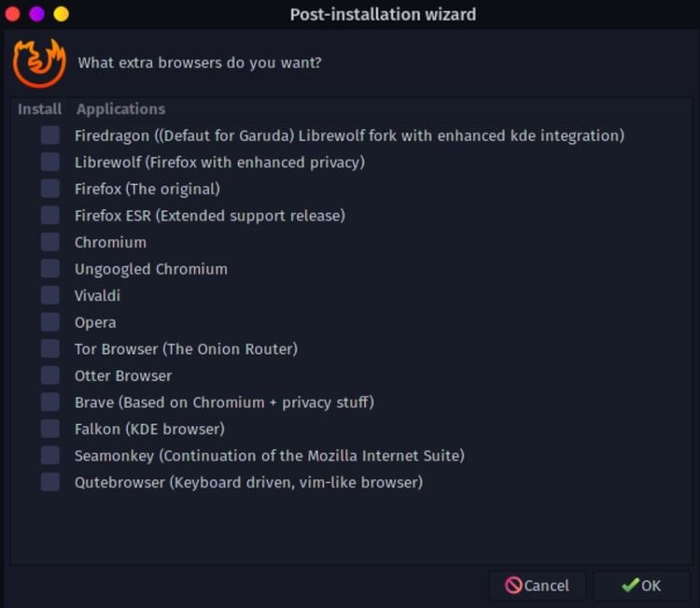700x608 pixels.
Task: Confirm selection with the OK button
Action: [641, 586]
